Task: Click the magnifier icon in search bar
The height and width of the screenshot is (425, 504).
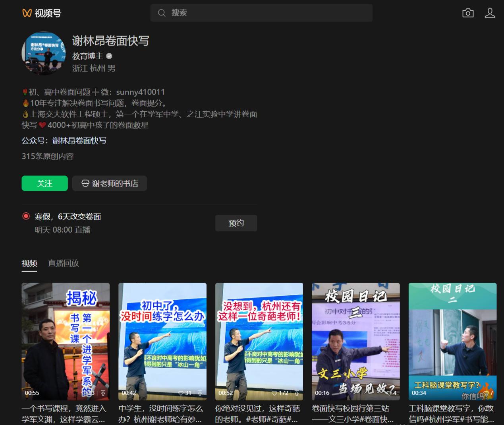Action: (x=162, y=13)
